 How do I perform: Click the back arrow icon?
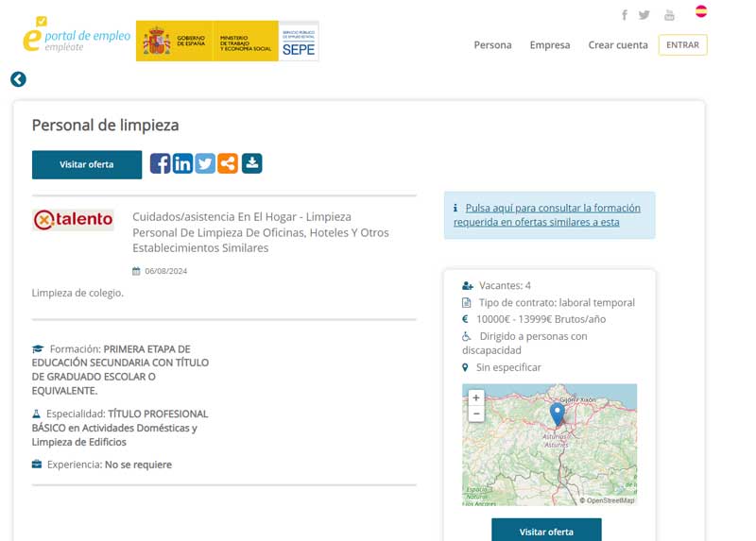(x=18, y=80)
